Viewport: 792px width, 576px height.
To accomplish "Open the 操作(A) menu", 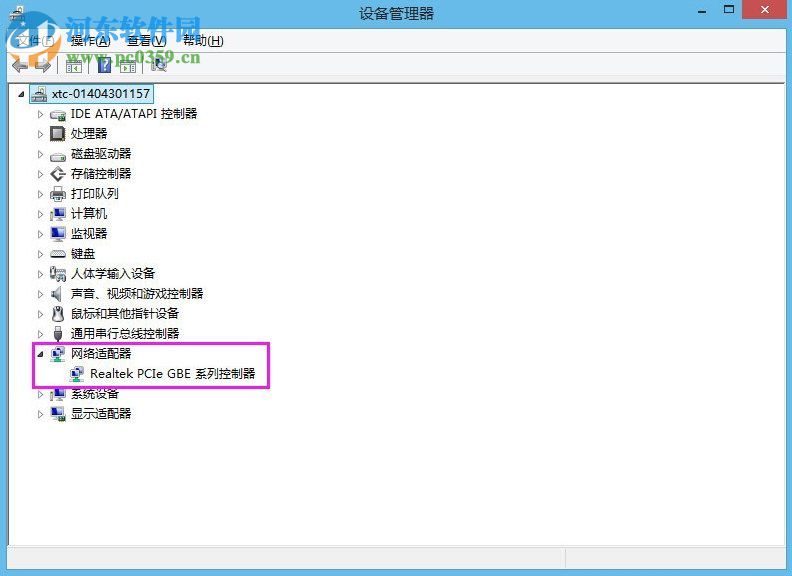I will (90, 40).
